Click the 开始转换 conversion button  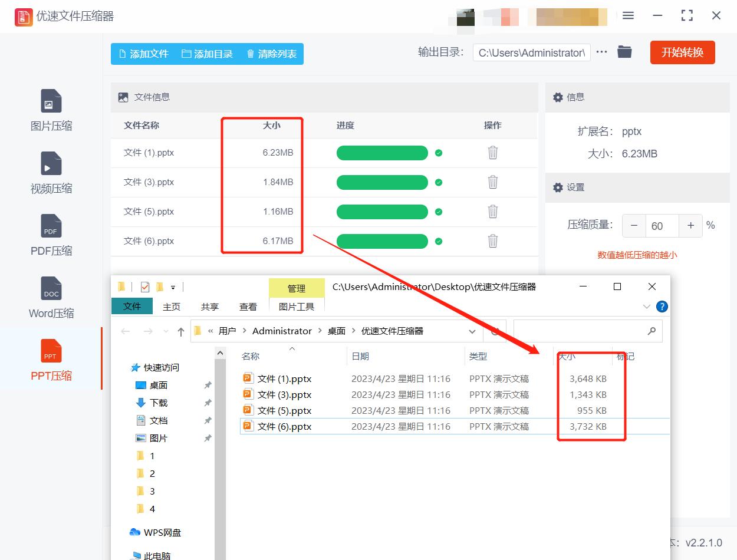(x=682, y=52)
